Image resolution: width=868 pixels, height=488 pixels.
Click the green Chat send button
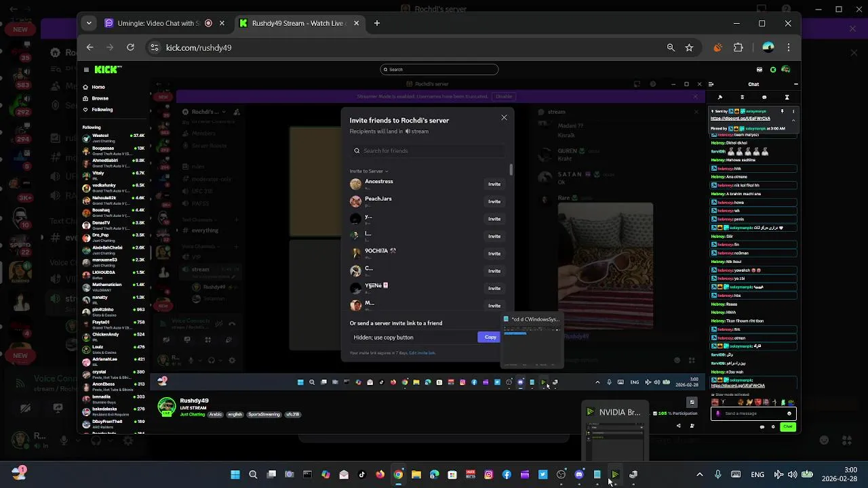(x=787, y=427)
